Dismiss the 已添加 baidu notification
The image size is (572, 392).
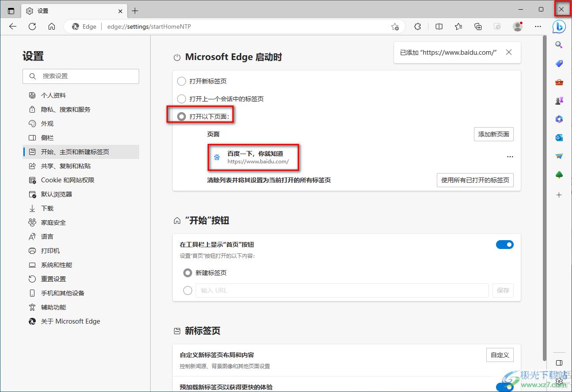point(509,52)
